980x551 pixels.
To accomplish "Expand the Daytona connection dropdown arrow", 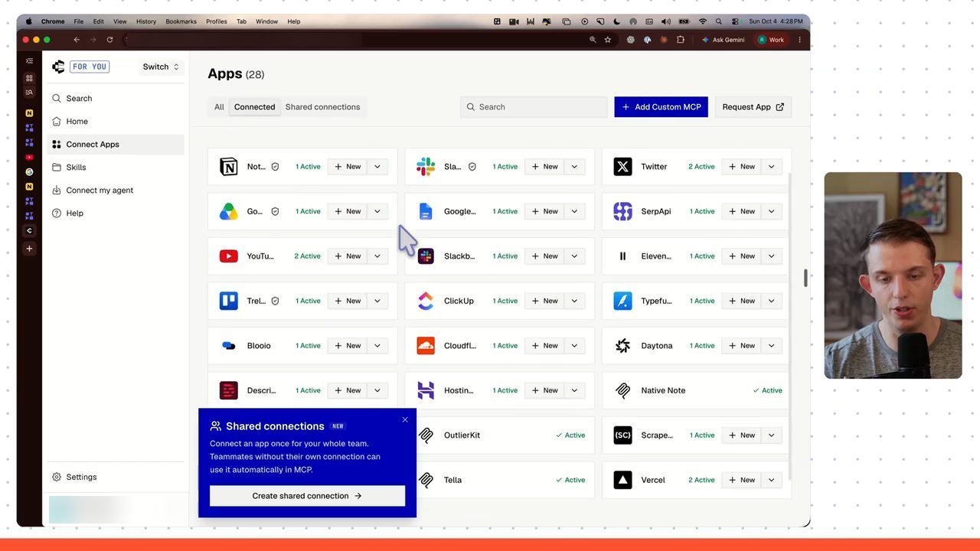I will pos(771,346).
